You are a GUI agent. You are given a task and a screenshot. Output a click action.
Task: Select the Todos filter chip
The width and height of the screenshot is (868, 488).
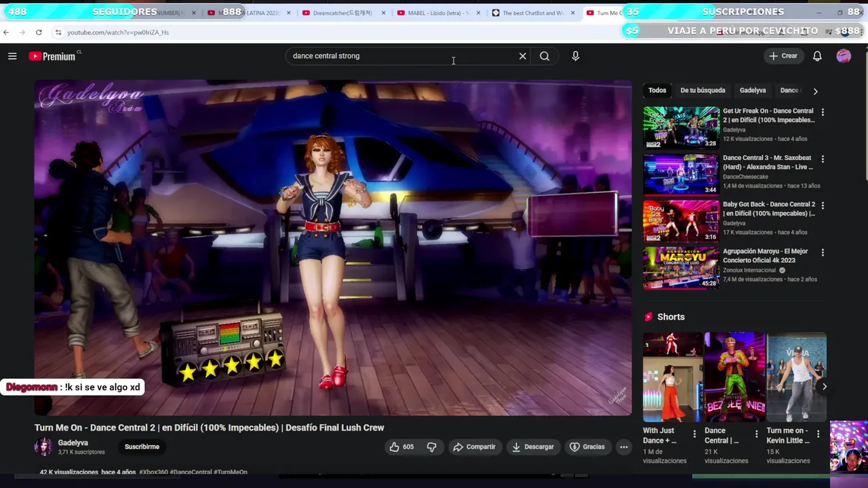pos(657,90)
